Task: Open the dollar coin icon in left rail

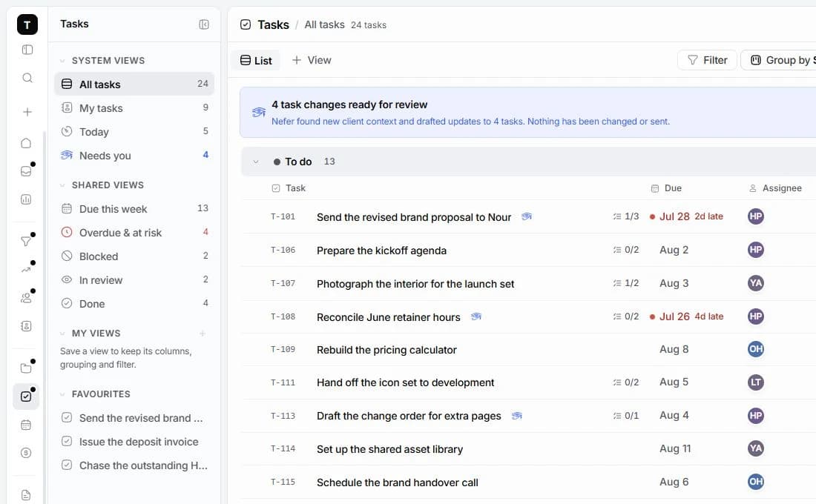Action: pyautogui.click(x=26, y=453)
